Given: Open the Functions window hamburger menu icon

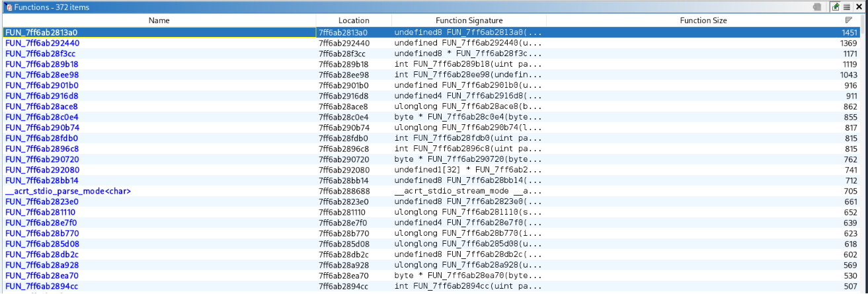Looking at the screenshot, I should coord(847,7).
